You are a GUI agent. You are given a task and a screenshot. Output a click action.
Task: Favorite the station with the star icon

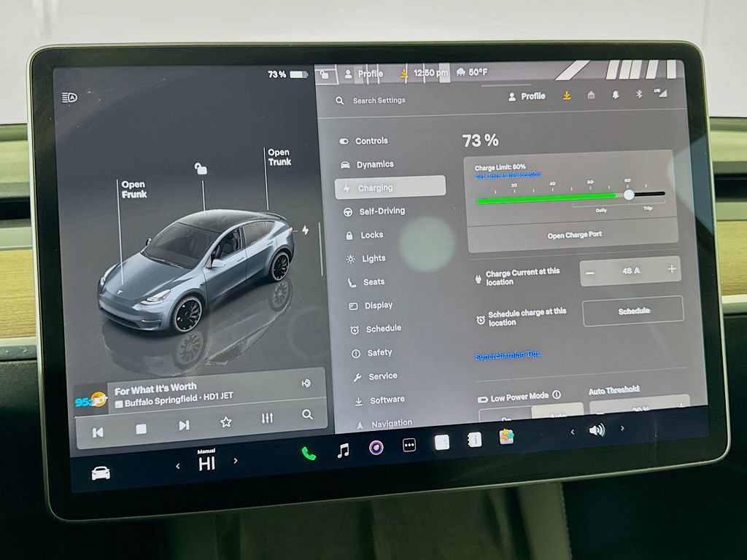226,422
